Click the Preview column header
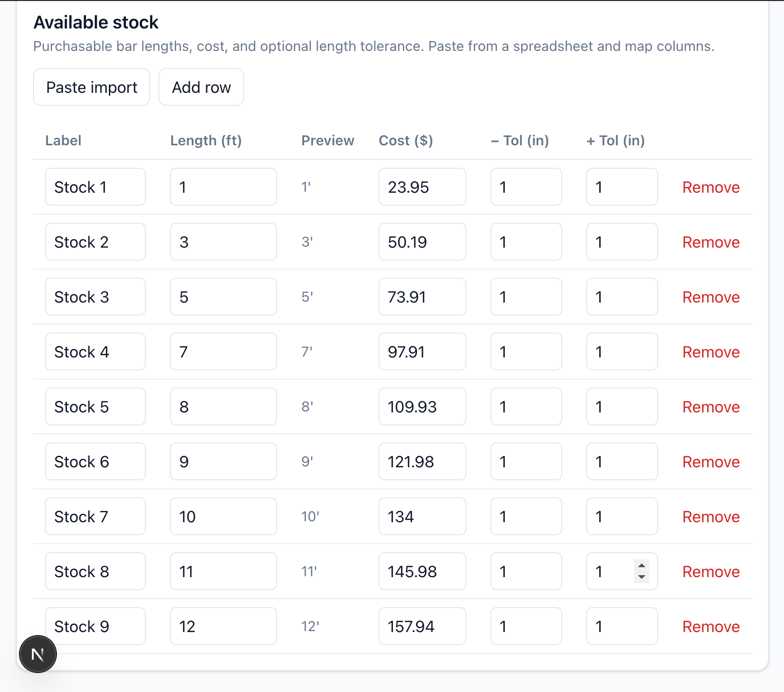The image size is (784, 692). [x=328, y=141]
